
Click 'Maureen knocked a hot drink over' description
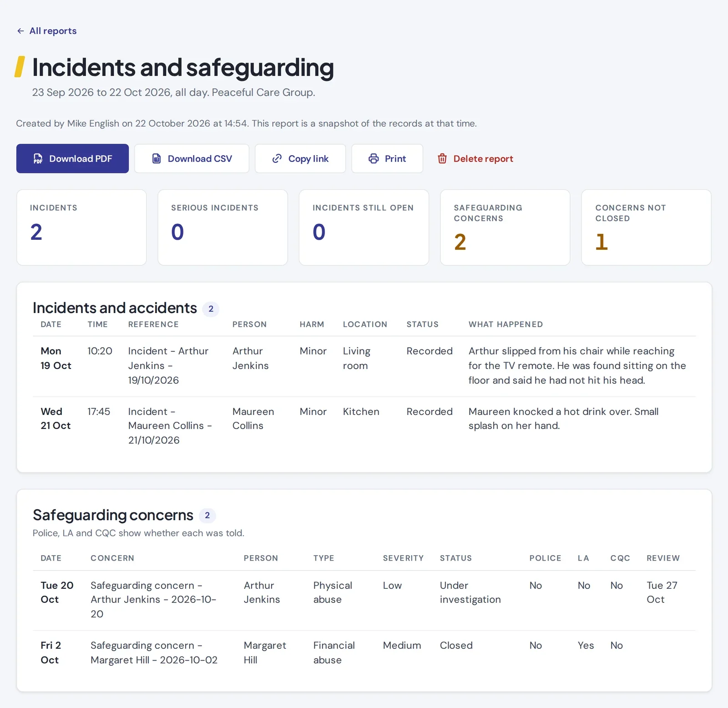click(x=564, y=419)
